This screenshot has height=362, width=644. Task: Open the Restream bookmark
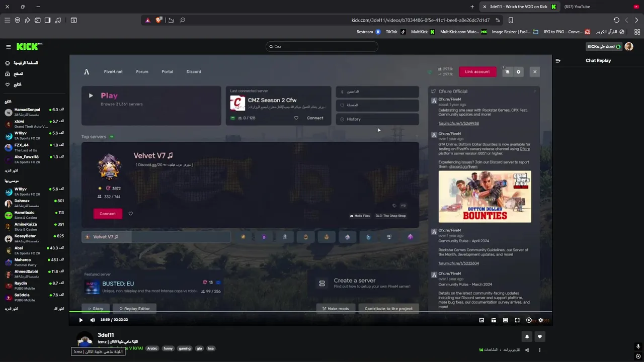[368, 32]
